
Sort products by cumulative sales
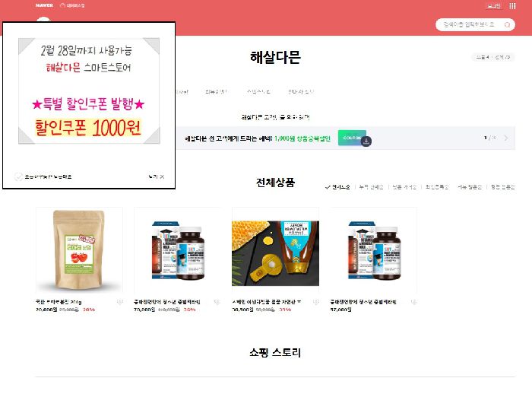371,187
